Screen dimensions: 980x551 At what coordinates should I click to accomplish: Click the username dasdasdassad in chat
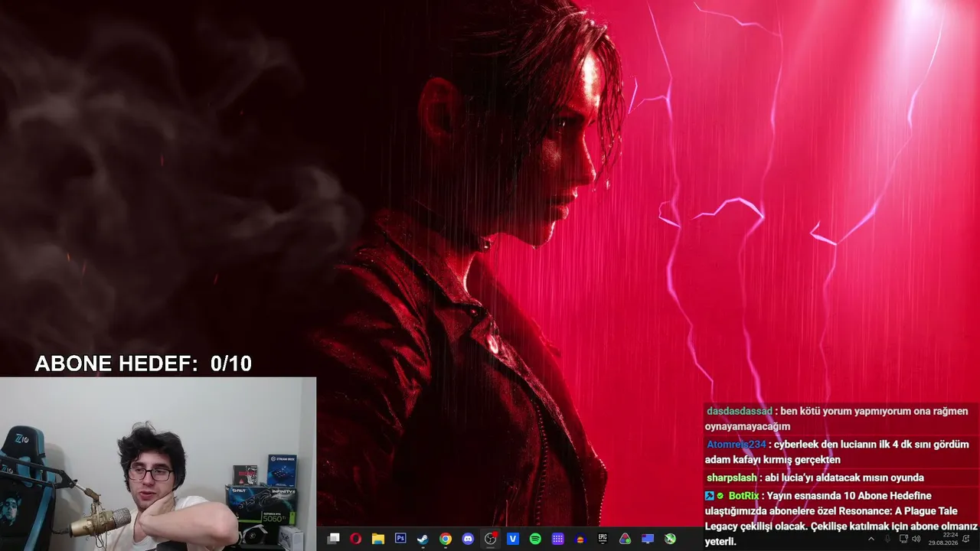[x=739, y=411]
